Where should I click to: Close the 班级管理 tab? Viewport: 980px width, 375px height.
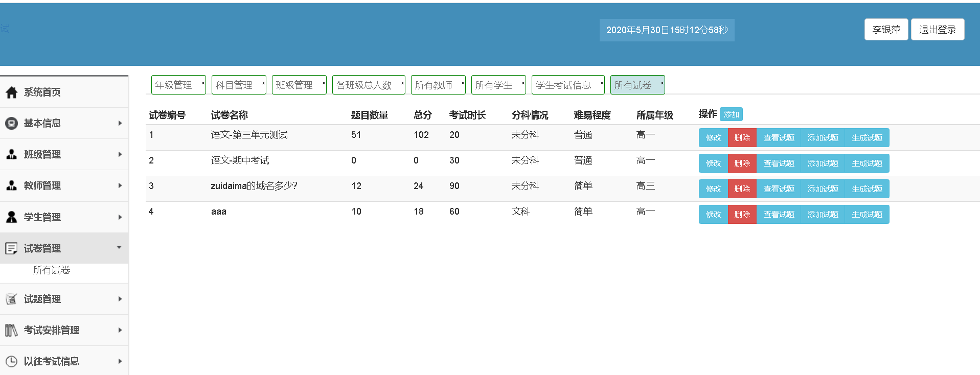(x=324, y=83)
